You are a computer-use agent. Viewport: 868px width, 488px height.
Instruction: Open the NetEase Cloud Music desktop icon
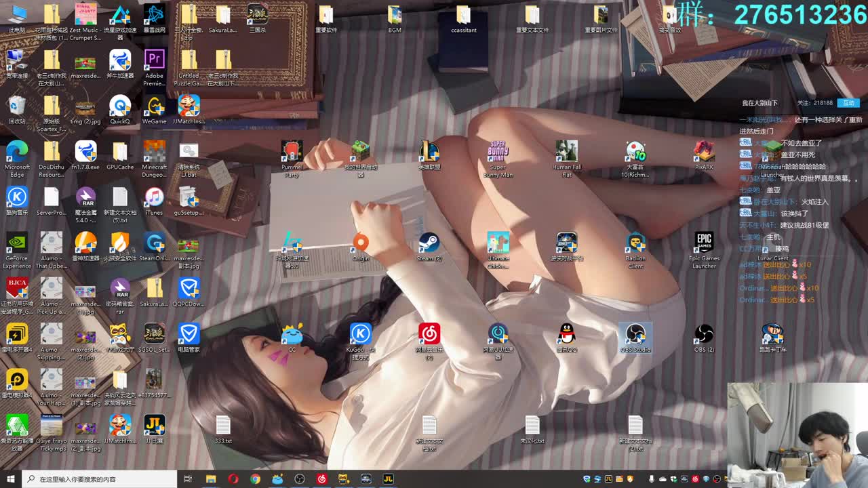[429, 342]
